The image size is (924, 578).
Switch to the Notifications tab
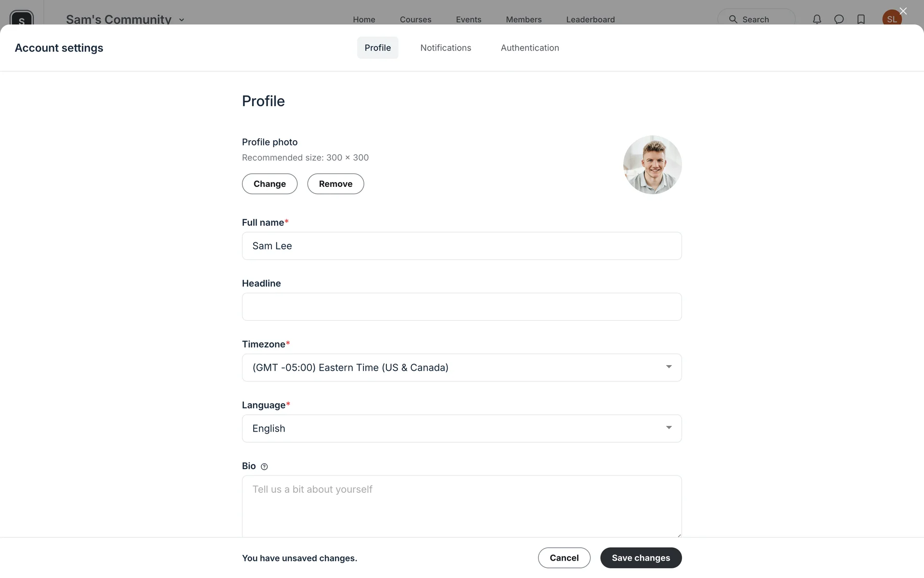(446, 48)
